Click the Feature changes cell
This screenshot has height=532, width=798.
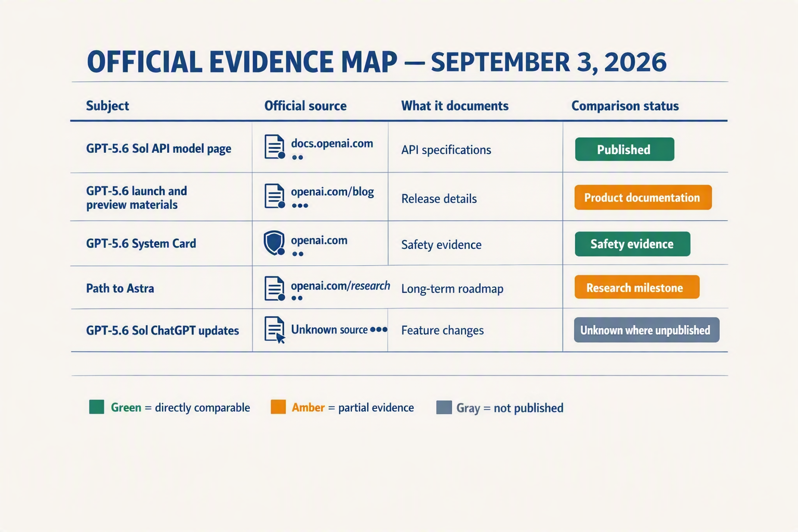(443, 330)
